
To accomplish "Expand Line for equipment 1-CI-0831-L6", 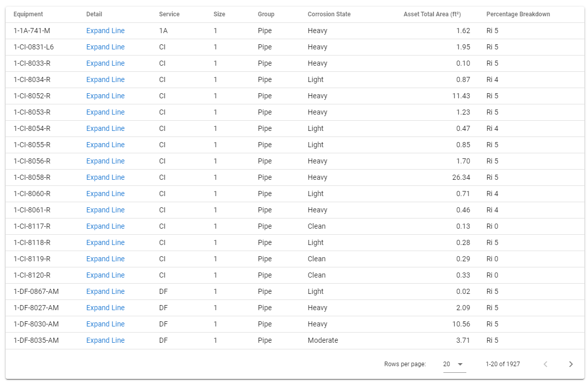I will pyautogui.click(x=105, y=47).
